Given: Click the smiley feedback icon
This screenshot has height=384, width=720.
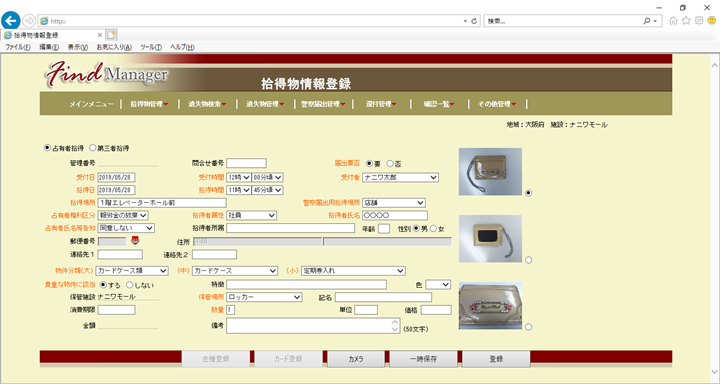Looking at the screenshot, I should (712, 21).
